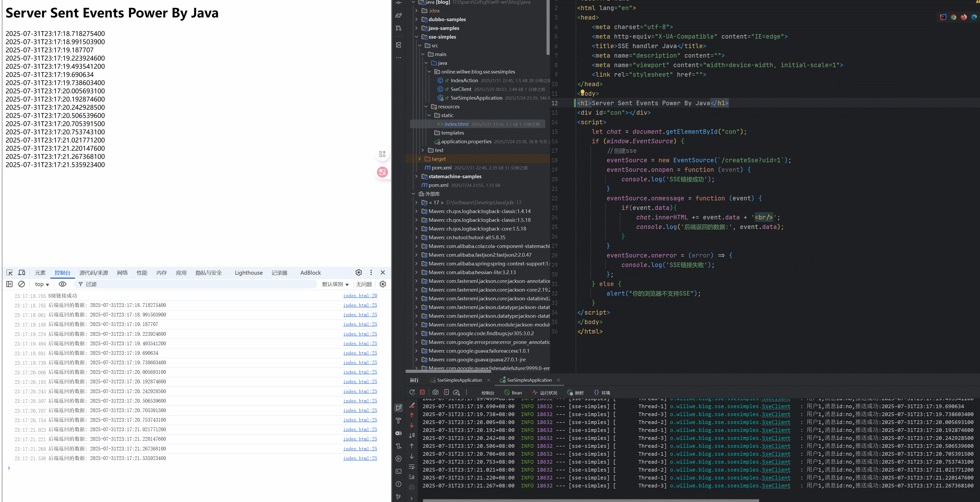Open the index.html:20 source link

[360, 296]
